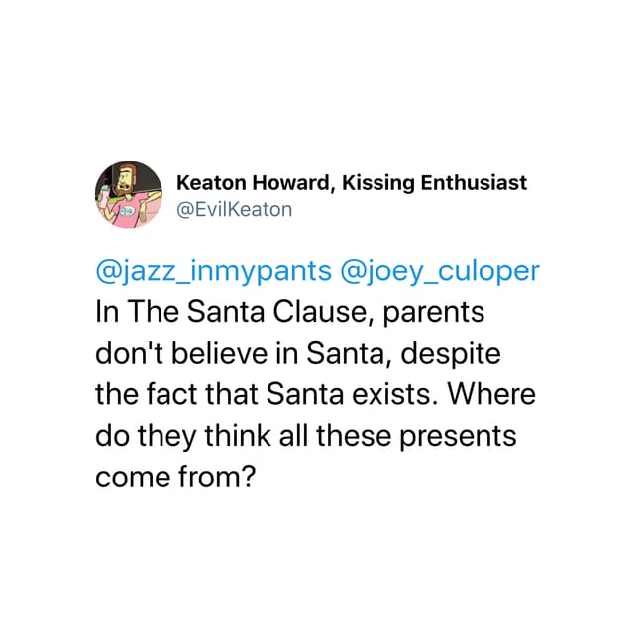Image resolution: width=644 pixels, height=644 pixels.
Task: Open the @EvilKeaton handle
Action: coord(234,209)
